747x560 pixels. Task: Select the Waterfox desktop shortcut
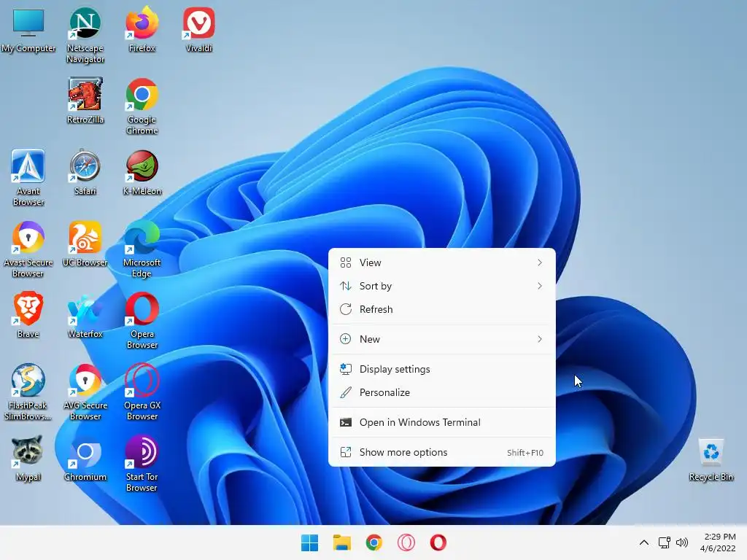[85, 316]
